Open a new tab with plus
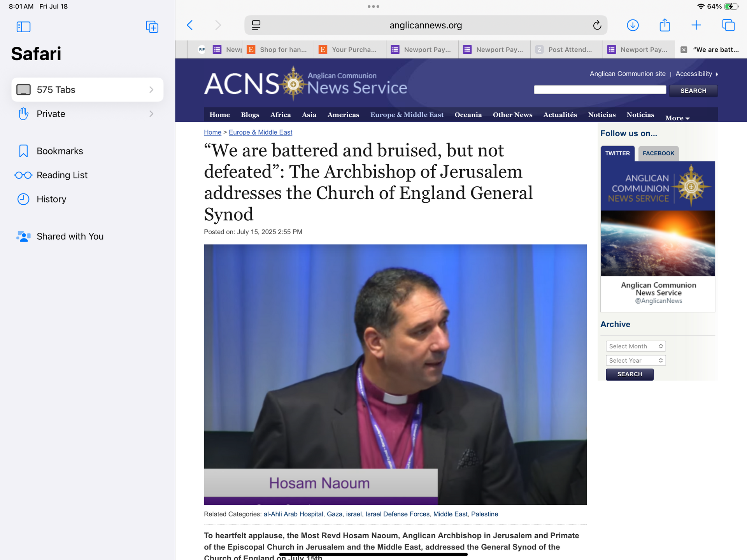This screenshot has height=560, width=747. [696, 25]
